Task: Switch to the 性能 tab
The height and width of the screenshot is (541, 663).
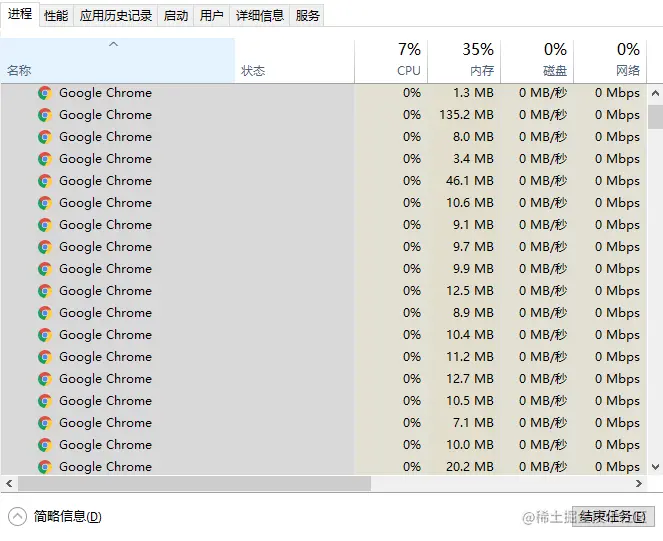Action: 56,16
